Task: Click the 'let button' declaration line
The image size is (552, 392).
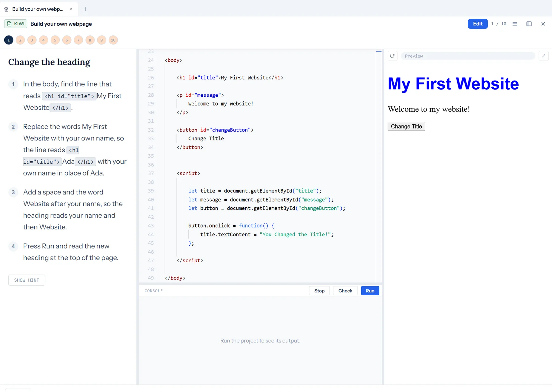Action: (267, 208)
